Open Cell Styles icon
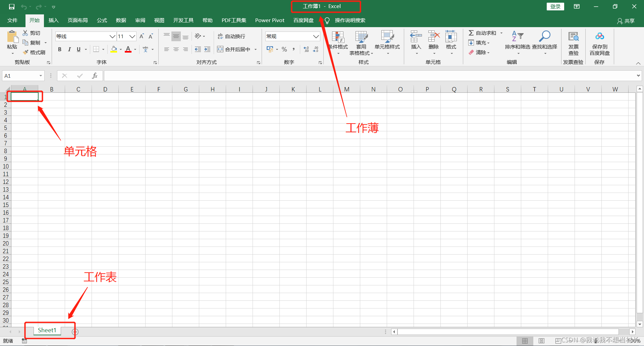This screenshot has height=346, width=644. tap(387, 37)
